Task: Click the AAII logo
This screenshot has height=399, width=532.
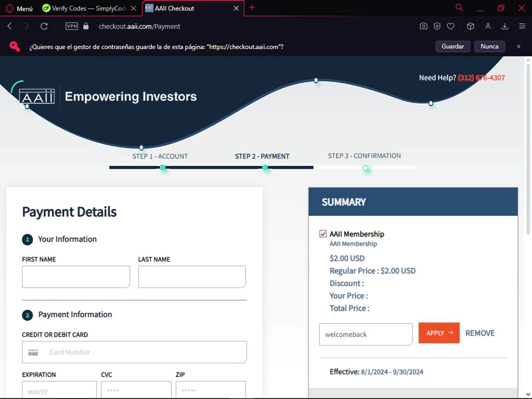Action: pyautogui.click(x=37, y=96)
